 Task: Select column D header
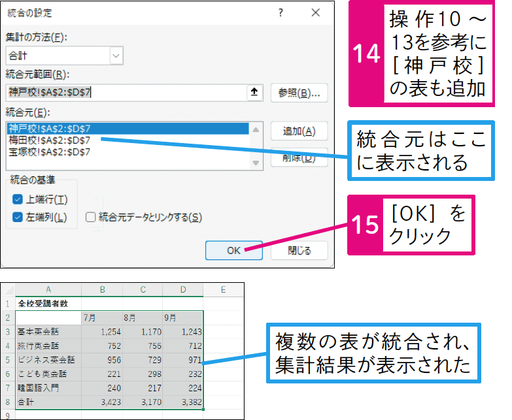click(183, 289)
